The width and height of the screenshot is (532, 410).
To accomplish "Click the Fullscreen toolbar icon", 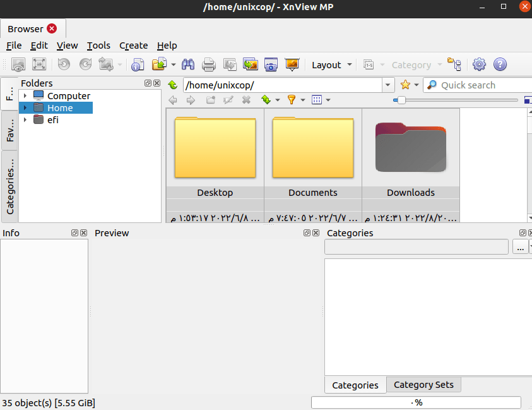I will tap(39, 64).
